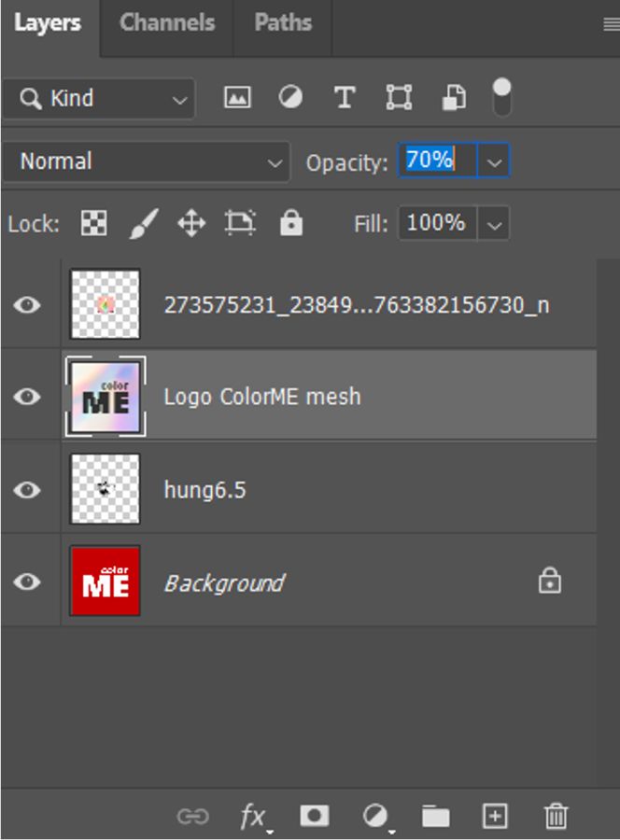Hide the Logo ColorME mesh layer
620x840 pixels.
(x=27, y=397)
